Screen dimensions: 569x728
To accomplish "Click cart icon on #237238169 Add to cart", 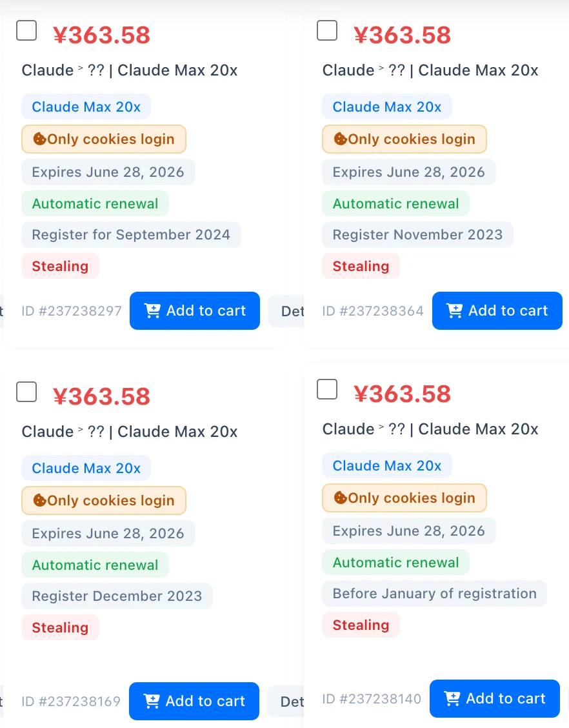I will [x=152, y=701].
